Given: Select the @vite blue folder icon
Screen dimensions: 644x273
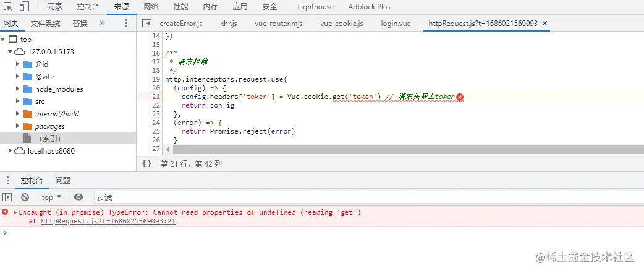Looking at the screenshot, I should [28, 77].
